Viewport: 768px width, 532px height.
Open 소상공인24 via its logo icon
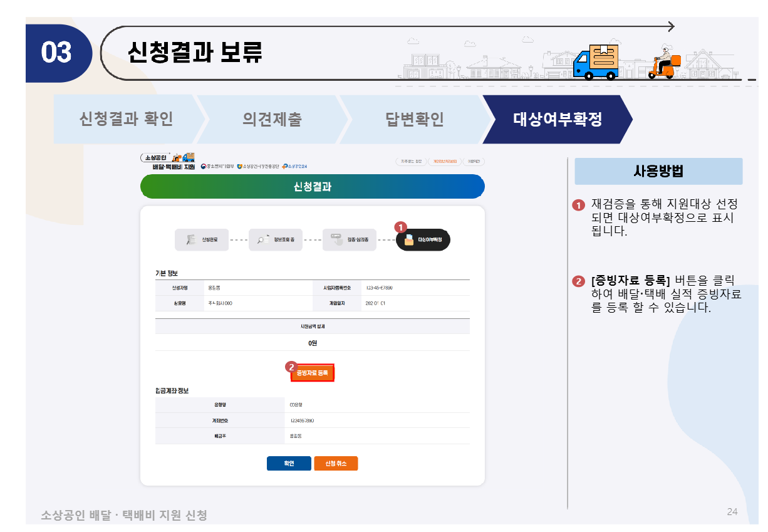pyautogui.click(x=286, y=166)
